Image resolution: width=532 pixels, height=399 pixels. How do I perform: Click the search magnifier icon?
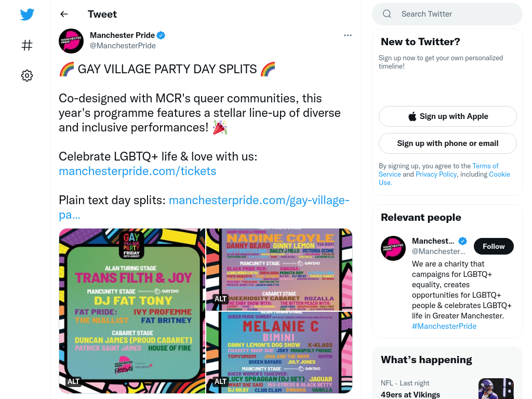click(x=387, y=14)
